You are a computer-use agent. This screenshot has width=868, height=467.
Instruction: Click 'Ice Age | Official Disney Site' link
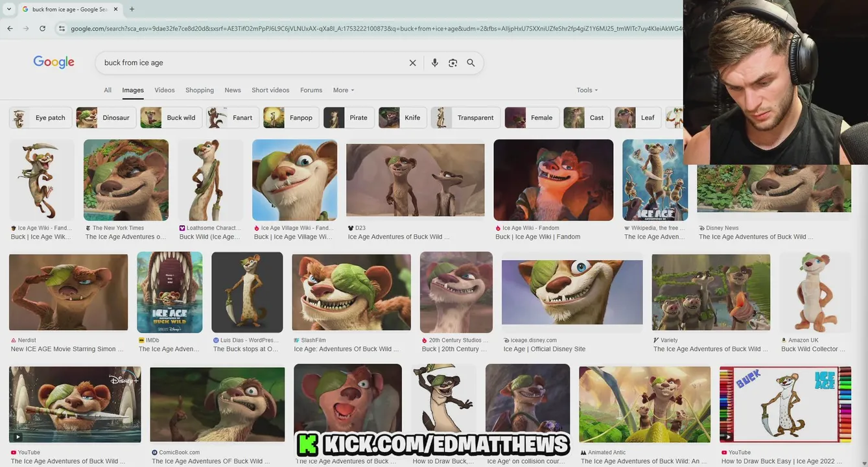point(545,349)
